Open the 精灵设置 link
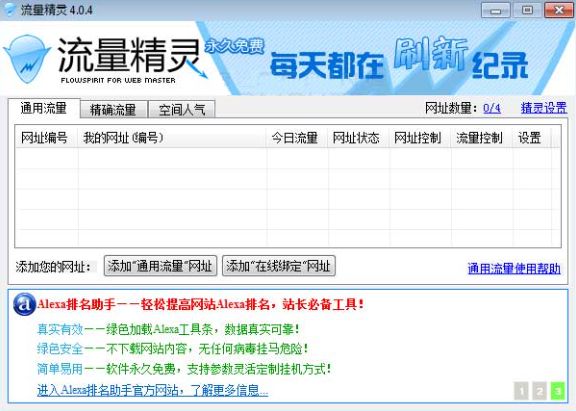 pyautogui.click(x=544, y=108)
